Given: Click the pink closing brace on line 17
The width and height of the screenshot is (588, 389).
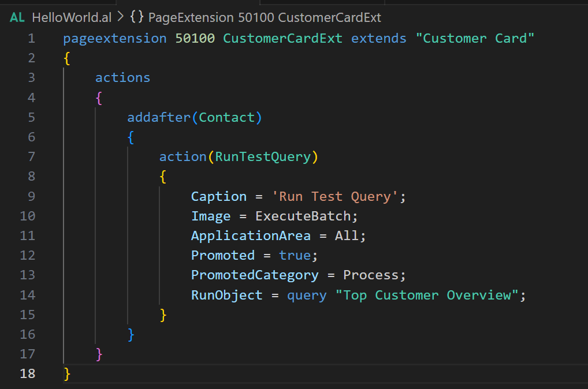Looking at the screenshot, I should pyautogui.click(x=99, y=354).
